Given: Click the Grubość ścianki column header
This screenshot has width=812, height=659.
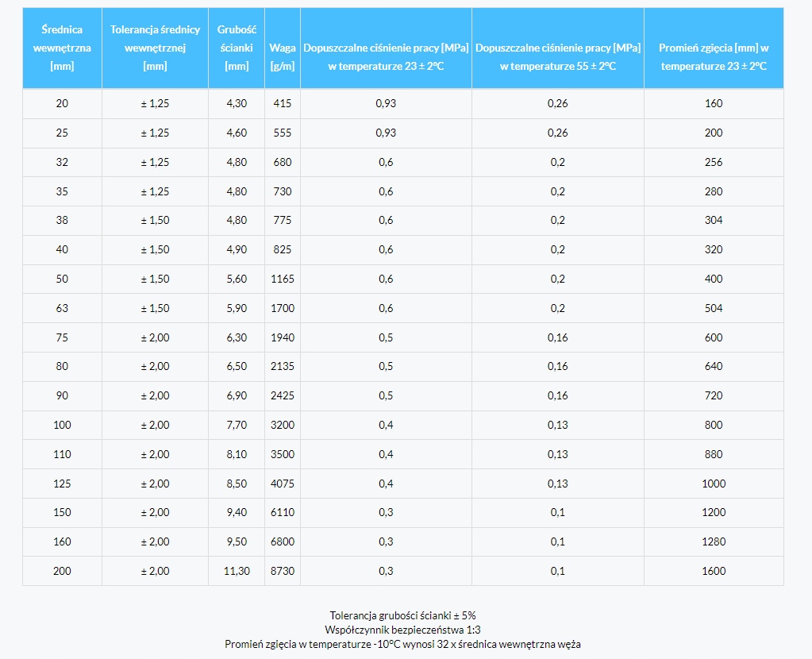Looking at the screenshot, I should (x=237, y=48).
